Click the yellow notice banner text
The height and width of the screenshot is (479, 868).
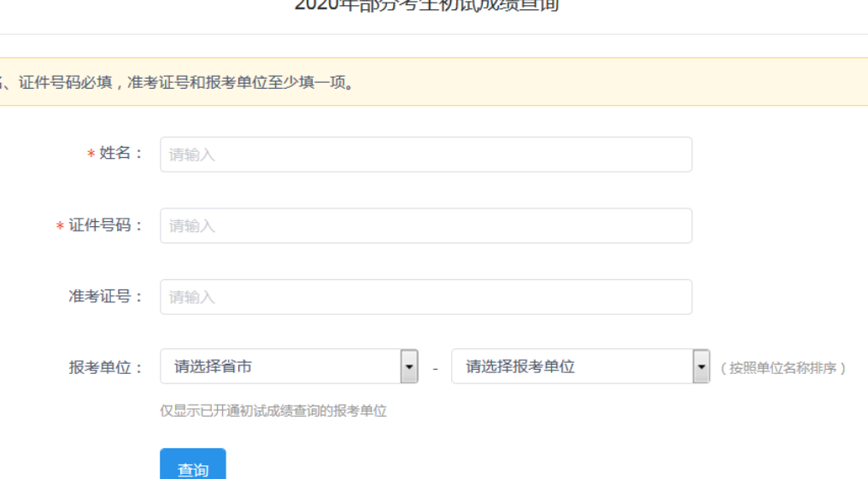click(x=179, y=83)
